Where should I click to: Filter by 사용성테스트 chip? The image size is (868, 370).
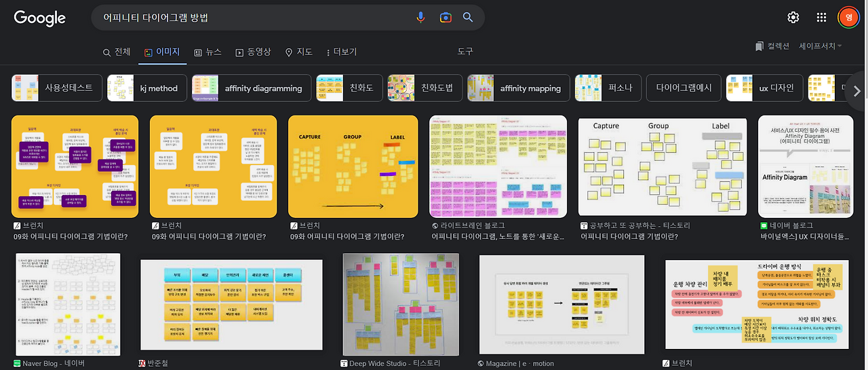tap(57, 88)
